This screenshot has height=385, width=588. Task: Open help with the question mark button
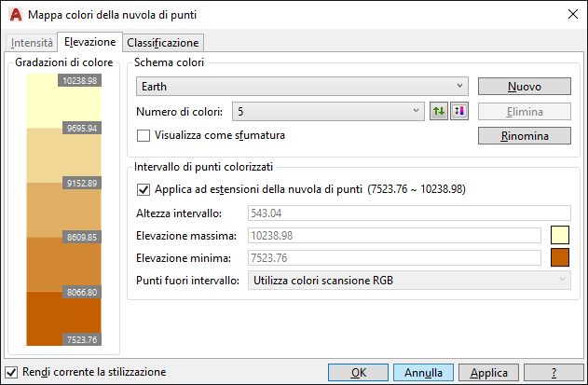(554, 373)
